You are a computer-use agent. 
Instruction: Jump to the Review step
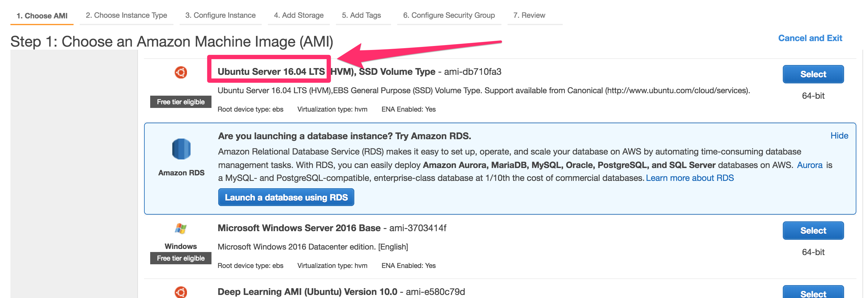pyautogui.click(x=529, y=15)
